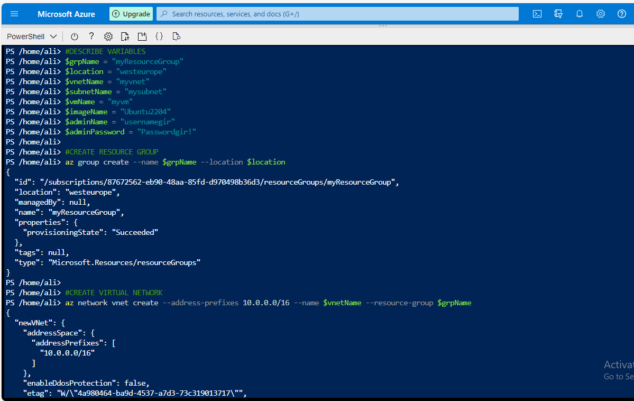Open the notifications bell

pyautogui.click(x=579, y=14)
